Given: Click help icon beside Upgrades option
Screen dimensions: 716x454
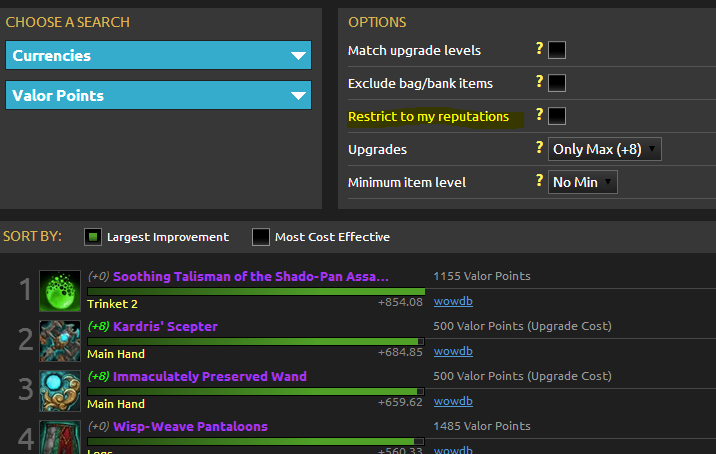Looking at the screenshot, I should point(540,149).
